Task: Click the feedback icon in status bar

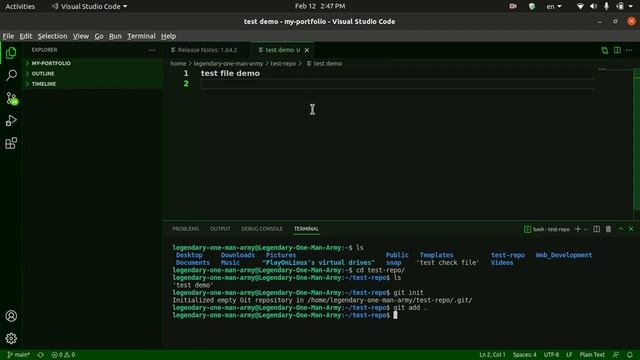Action: pos(616,355)
